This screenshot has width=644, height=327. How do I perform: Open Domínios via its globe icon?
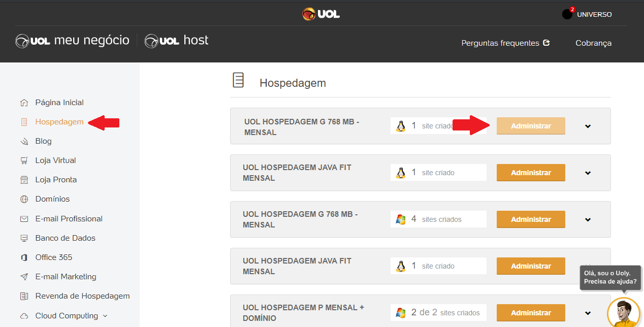24,199
